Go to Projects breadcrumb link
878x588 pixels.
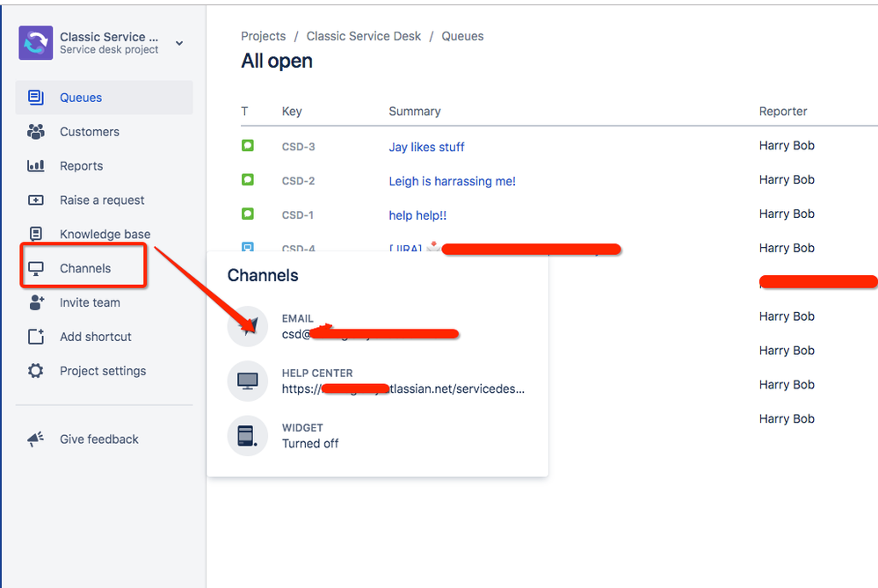tap(263, 36)
